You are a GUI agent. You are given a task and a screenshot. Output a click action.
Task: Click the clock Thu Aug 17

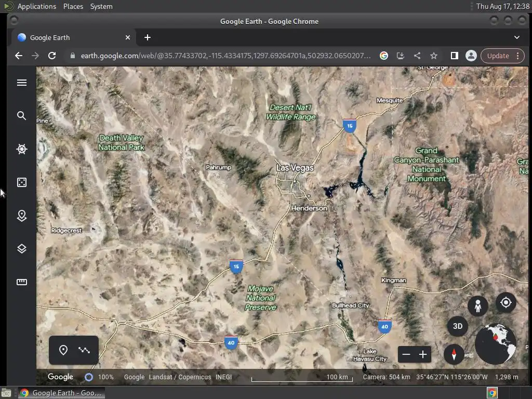(x=502, y=6)
